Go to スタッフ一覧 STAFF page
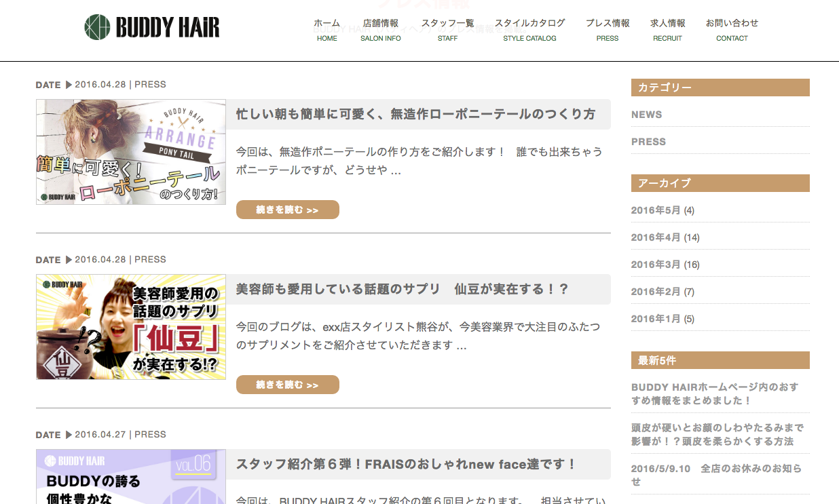Screen dimensions: 839x504 pos(447,30)
